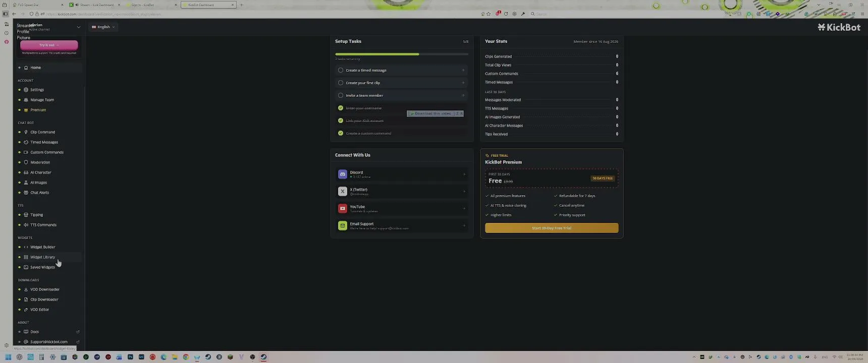Click 'Start 30-Day Free Trial' button
This screenshot has height=363, width=868.
pos(552,228)
